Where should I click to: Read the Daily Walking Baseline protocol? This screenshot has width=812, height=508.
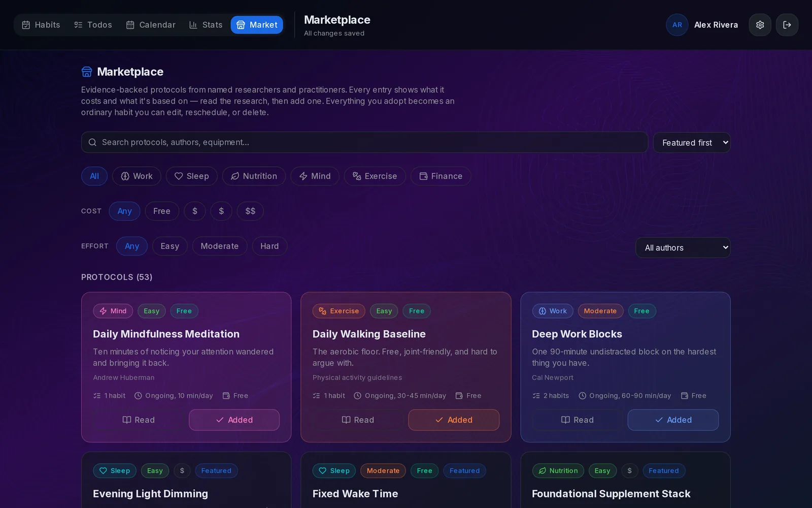tap(358, 420)
